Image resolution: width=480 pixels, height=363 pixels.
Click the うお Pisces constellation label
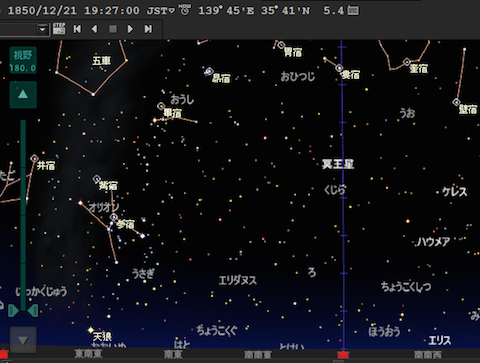[x=407, y=113]
